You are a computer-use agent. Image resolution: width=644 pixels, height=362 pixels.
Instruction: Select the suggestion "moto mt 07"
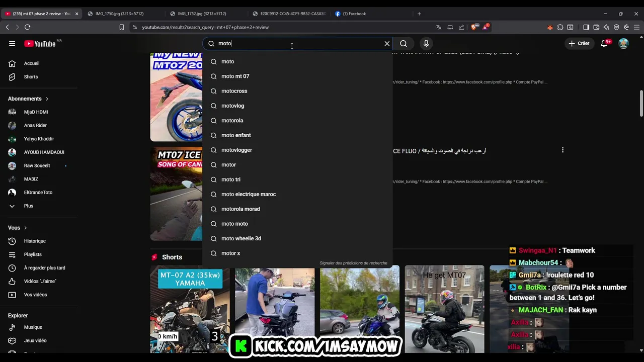pyautogui.click(x=297, y=76)
